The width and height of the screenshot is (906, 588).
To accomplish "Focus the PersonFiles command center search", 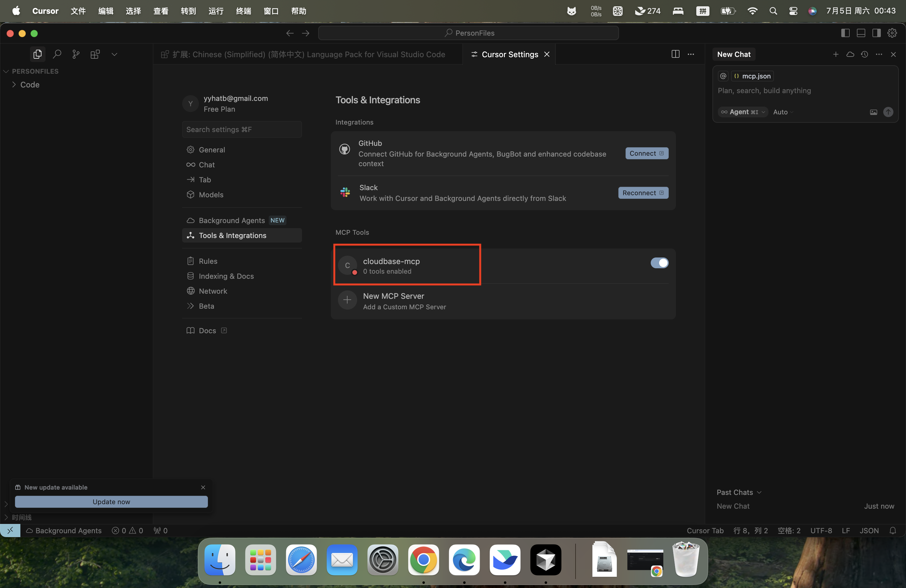I will [x=468, y=33].
